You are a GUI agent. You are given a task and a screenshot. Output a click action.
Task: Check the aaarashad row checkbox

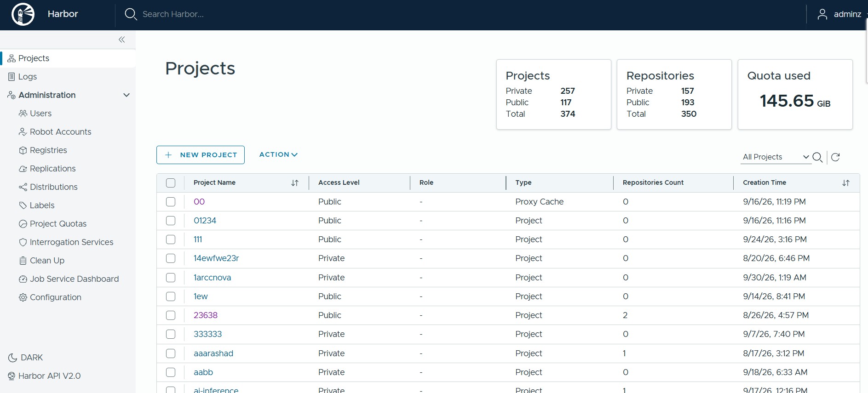click(171, 353)
